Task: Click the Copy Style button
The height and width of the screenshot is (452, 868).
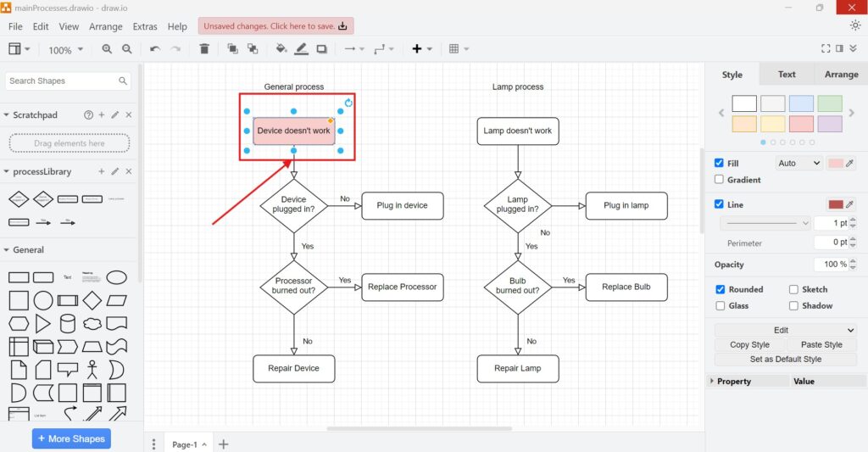Action: pos(749,344)
